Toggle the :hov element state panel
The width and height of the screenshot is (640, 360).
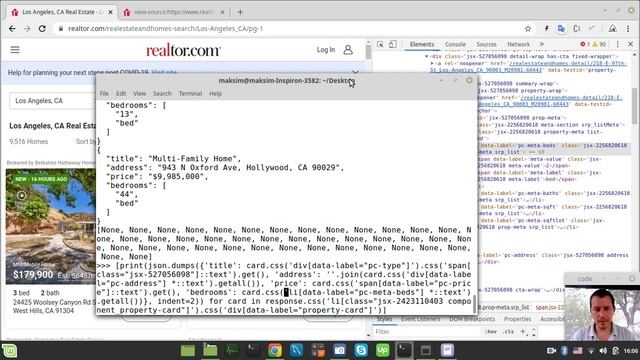point(491,332)
